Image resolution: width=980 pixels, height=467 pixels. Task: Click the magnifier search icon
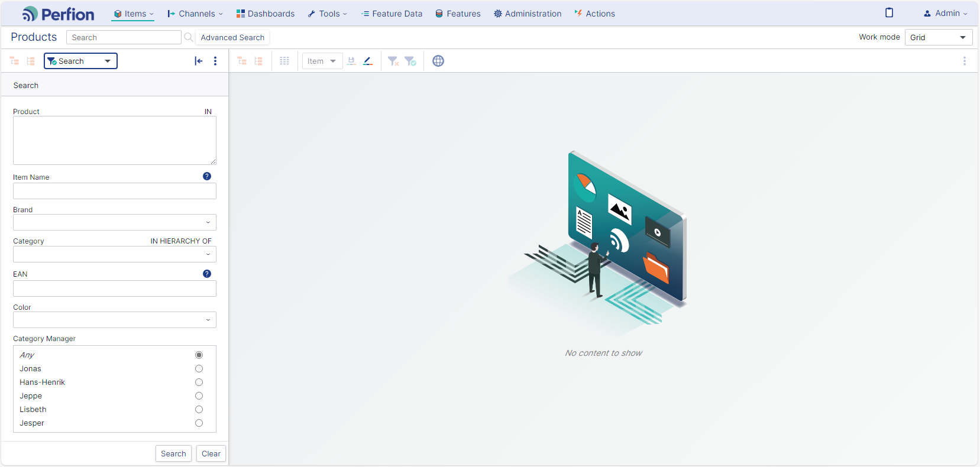click(189, 37)
